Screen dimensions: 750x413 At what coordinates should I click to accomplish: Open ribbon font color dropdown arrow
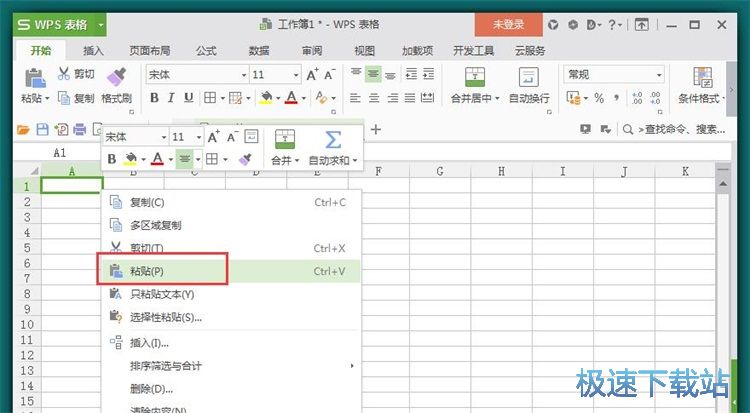click(x=304, y=99)
